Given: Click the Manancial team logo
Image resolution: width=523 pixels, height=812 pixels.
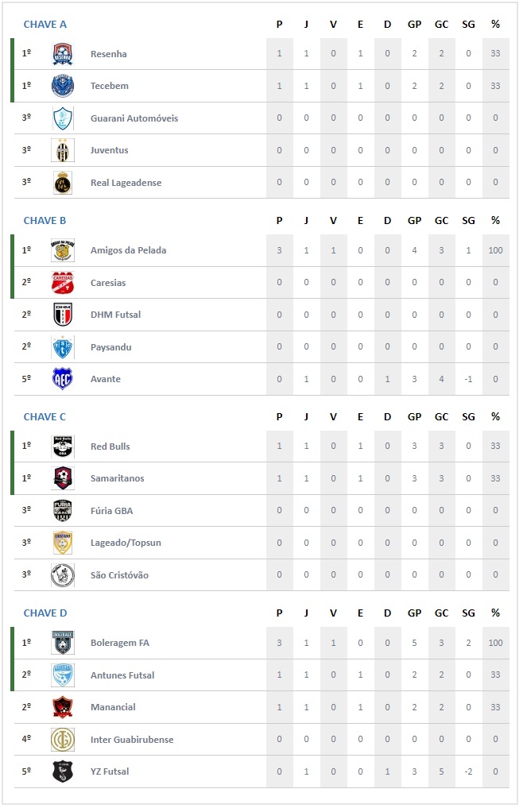Looking at the screenshot, I should tap(63, 707).
